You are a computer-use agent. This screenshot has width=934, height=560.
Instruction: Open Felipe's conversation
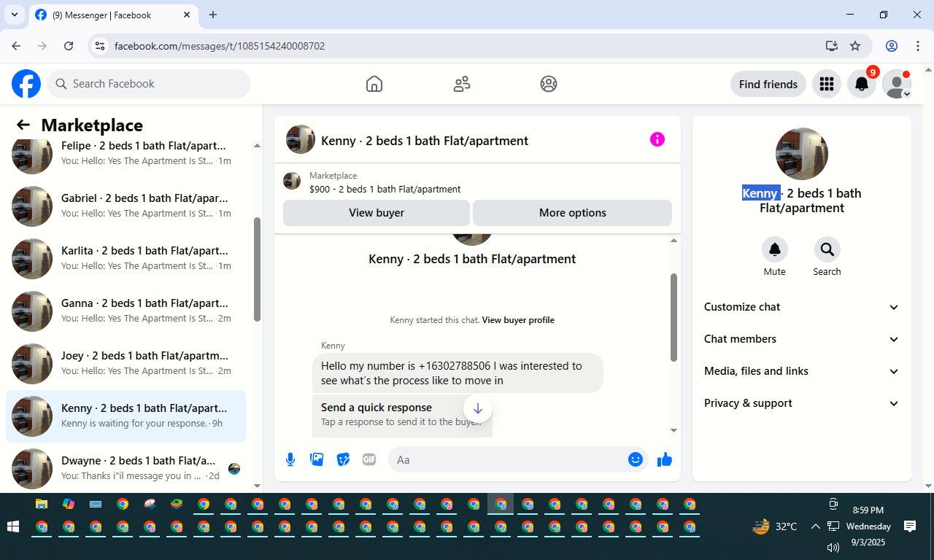(x=126, y=152)
